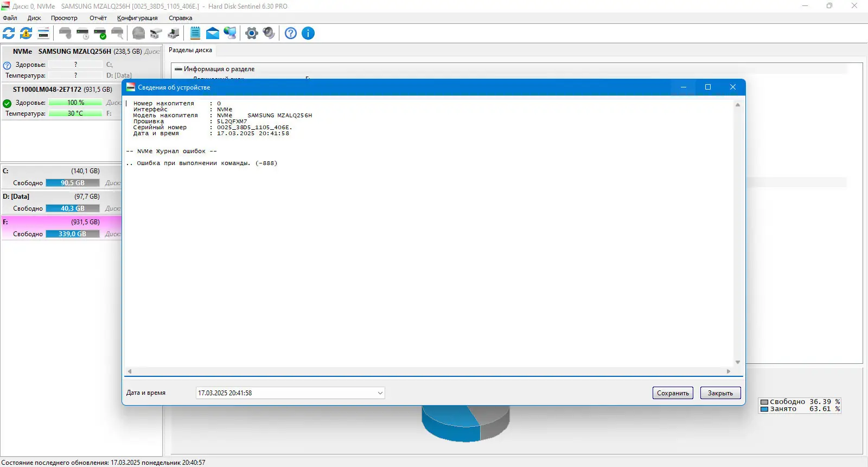Screen dimensions: 868x467
Task: Open the Справка menu
Action: point(180,18)
